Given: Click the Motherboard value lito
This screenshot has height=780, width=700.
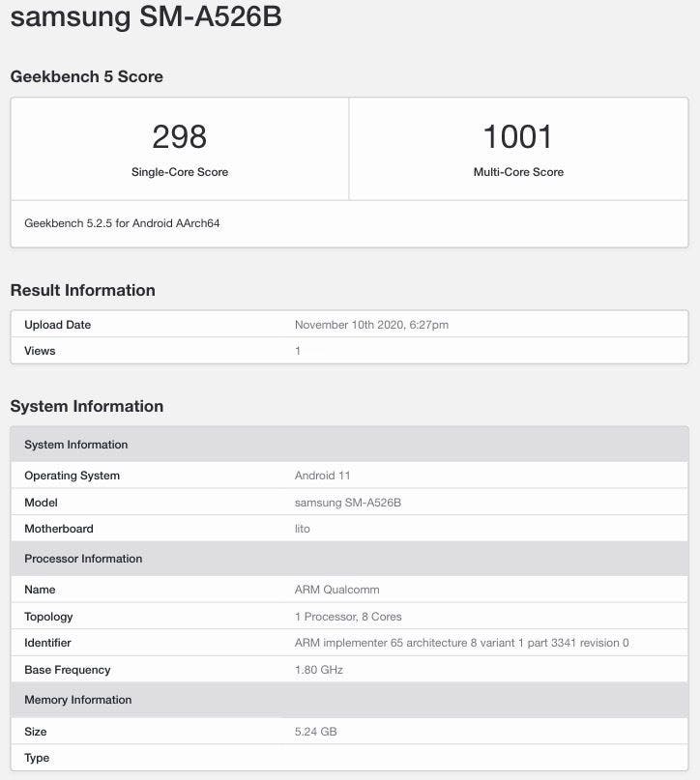Looking at the screenshot, I should pos(303,529).
